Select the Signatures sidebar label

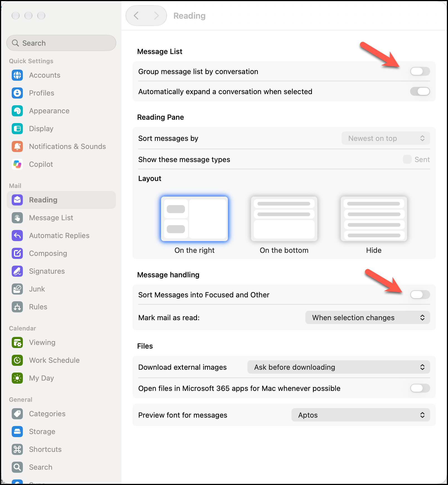coord(47,271)
